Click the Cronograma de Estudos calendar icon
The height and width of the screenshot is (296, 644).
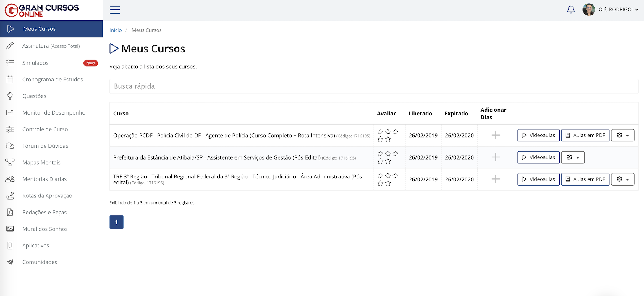point(10,79)
